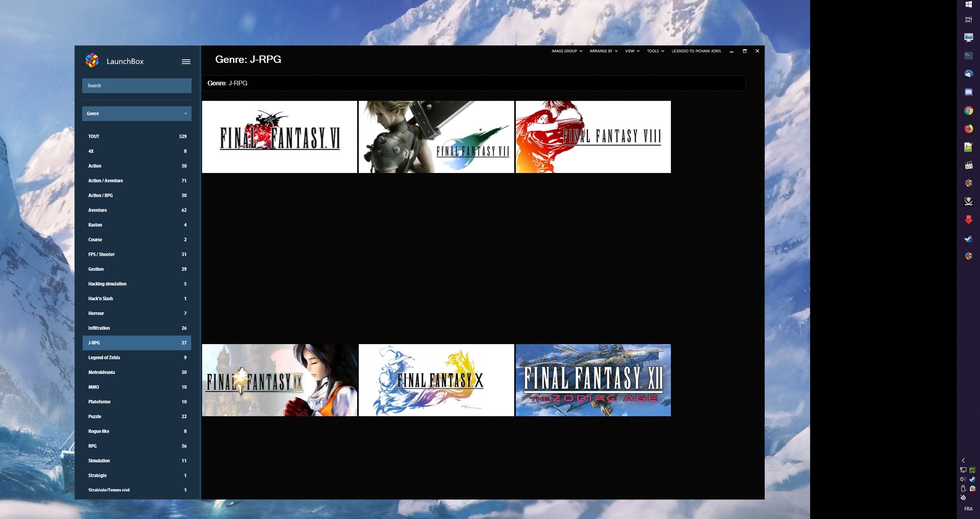The height and width of the screenshot is (519, 980).
Task: Select the Simulation genre
Action: tap(137, 461)
